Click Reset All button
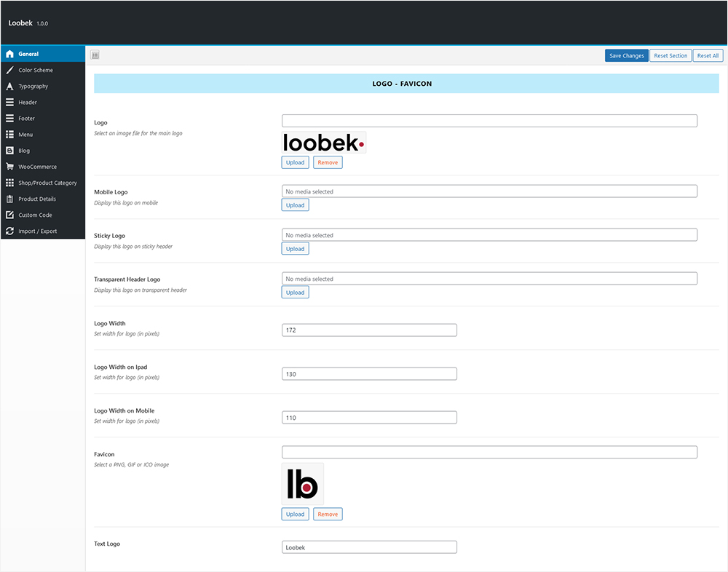Viewport: 728px width, 572px height. tap(708, 56)
